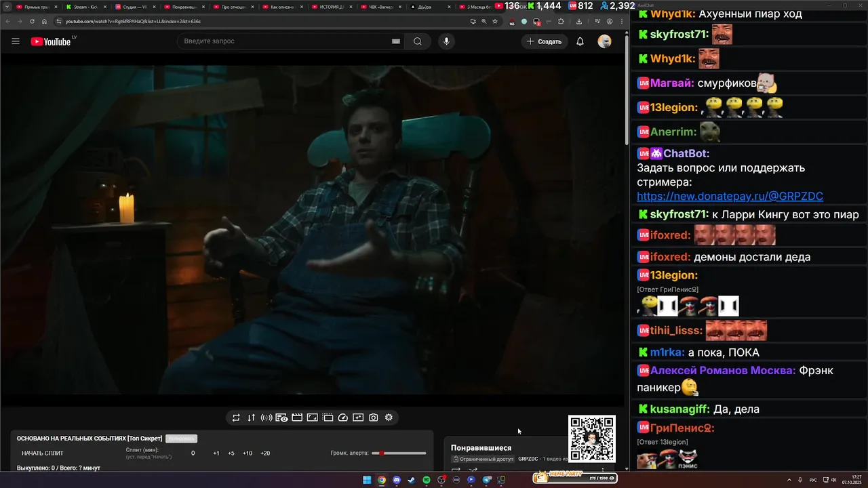868x488 pixels.
Task: Click the page scrollbar down arrow
Action: coord(626,468)
